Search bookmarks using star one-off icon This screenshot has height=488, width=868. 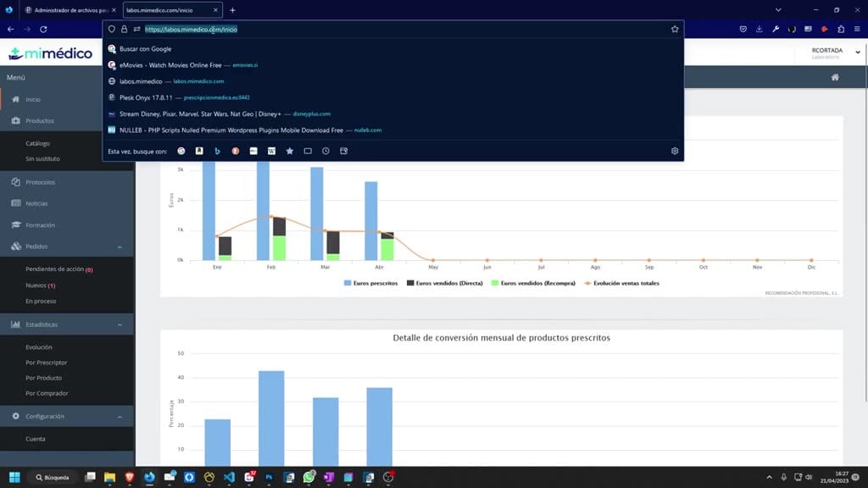290,151
